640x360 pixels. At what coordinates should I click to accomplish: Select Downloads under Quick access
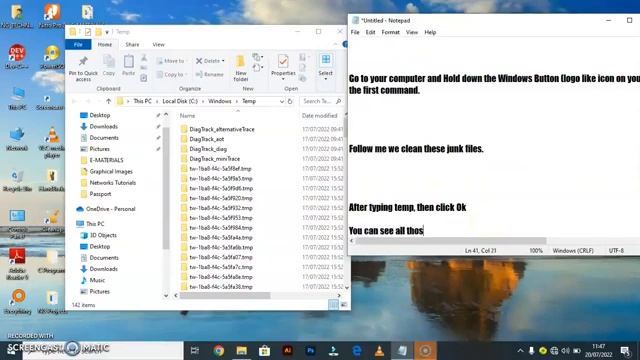(103, 127)
